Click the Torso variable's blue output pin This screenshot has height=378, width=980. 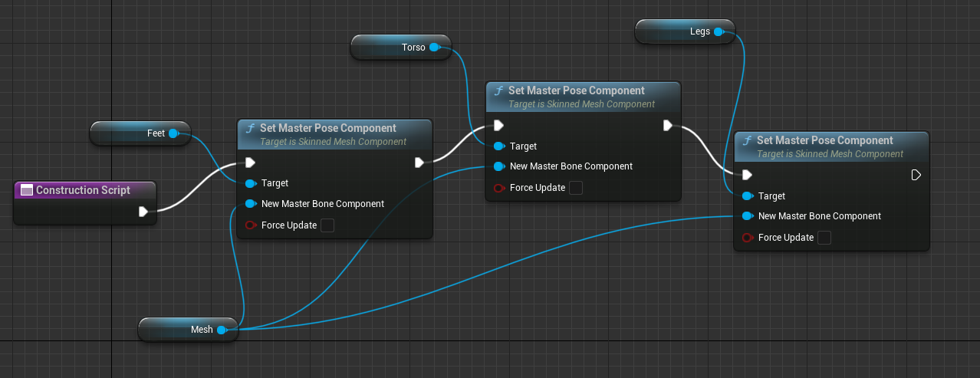(434, 48)
